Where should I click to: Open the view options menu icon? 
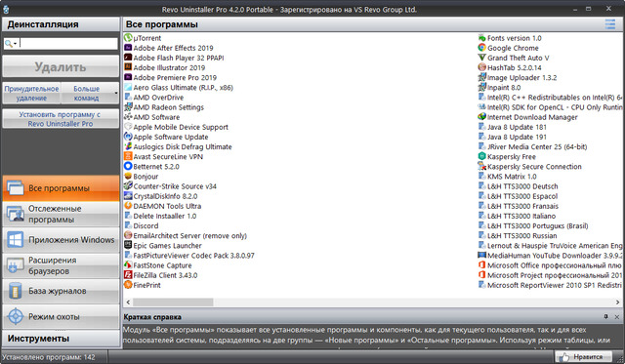point(610,24)
